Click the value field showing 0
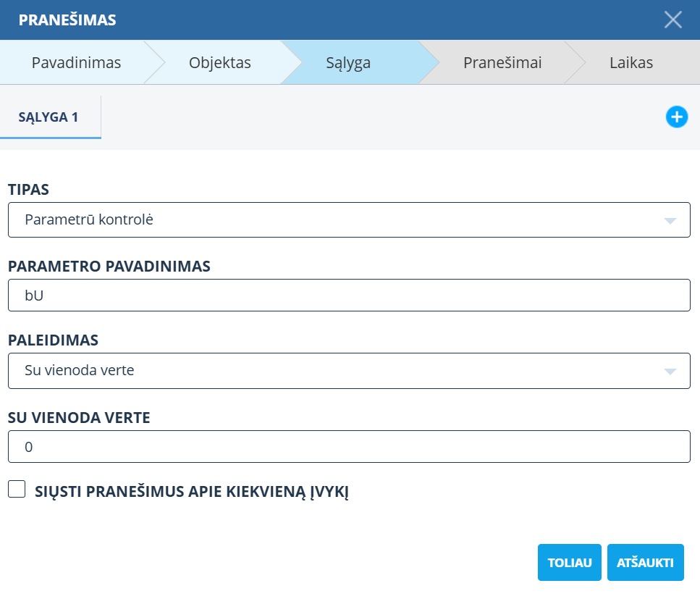Screen dimensions: 700x599 [349, 447]
